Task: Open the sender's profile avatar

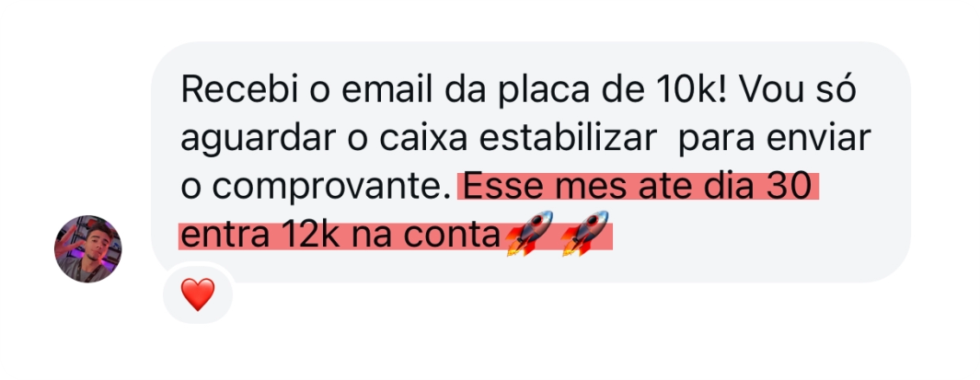Action: 88,248
